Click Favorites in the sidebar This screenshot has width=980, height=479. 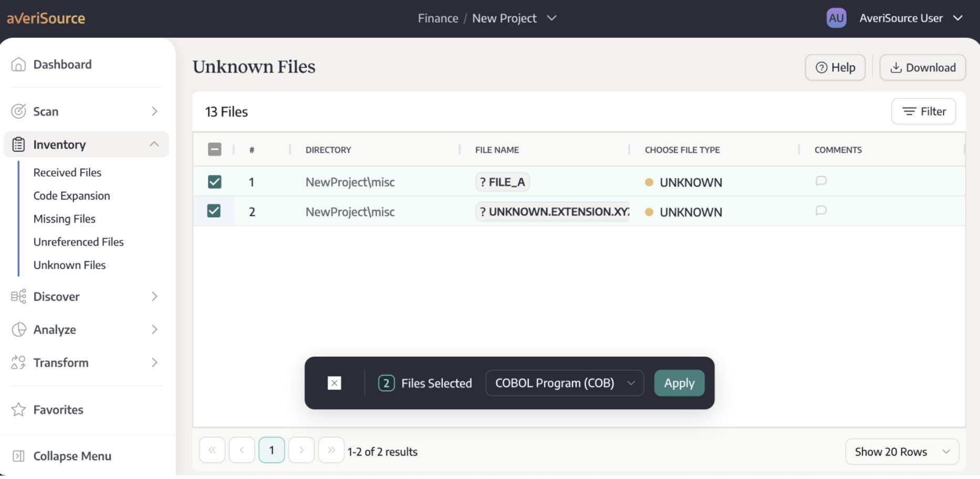click(x=58, y=409)
